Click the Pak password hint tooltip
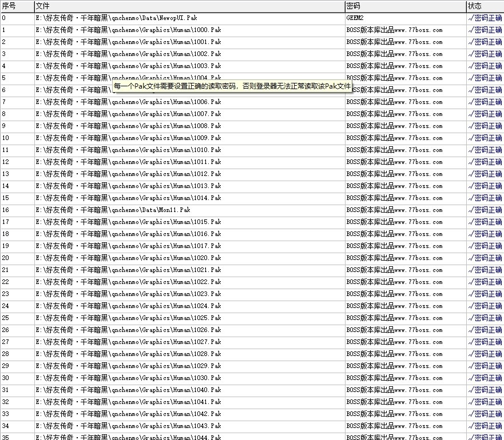The height and width of the screenshot is (440, 504). (x=232, y=86)
